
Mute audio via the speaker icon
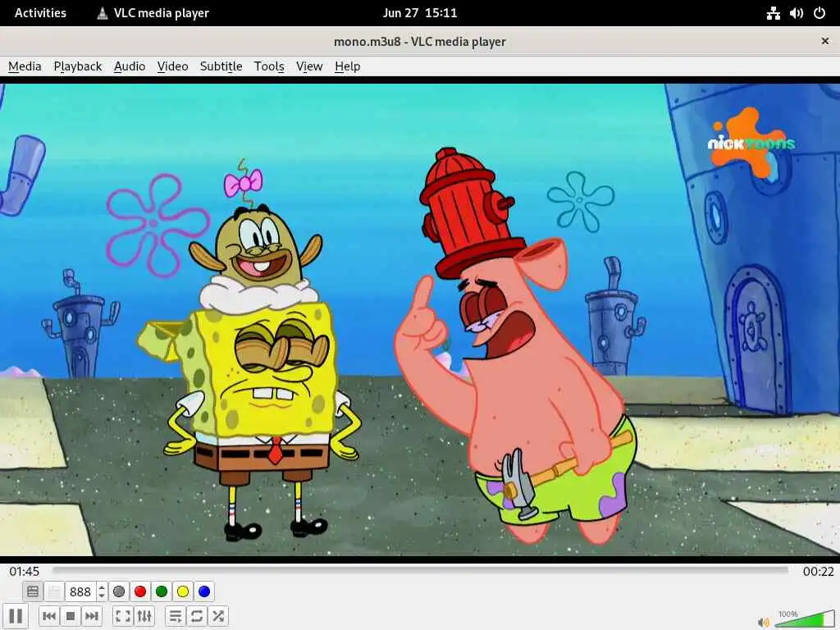click(764, 622)
